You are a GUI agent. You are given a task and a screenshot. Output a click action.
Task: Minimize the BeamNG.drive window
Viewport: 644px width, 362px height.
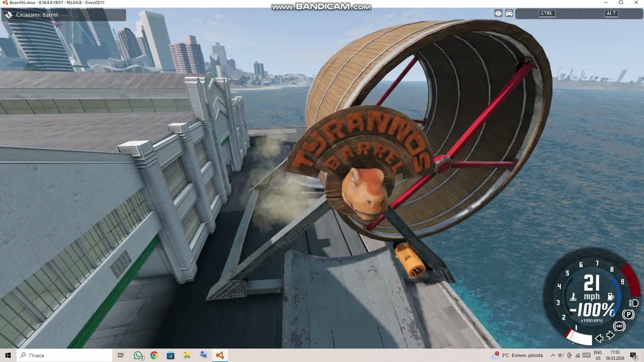[x=607, y=3]
